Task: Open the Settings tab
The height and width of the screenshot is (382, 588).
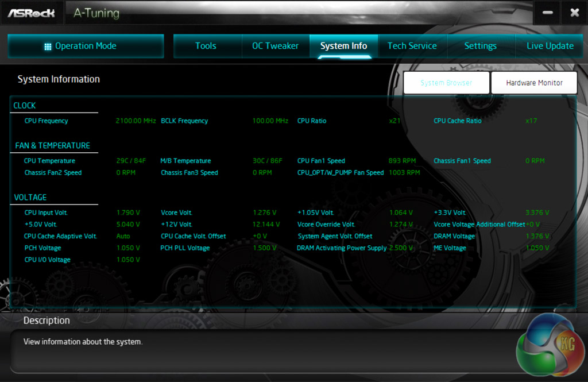Action: [481, 46]
